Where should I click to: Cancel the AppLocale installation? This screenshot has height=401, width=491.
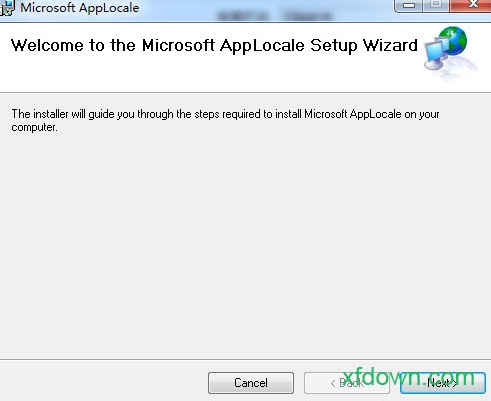(251, 383)
